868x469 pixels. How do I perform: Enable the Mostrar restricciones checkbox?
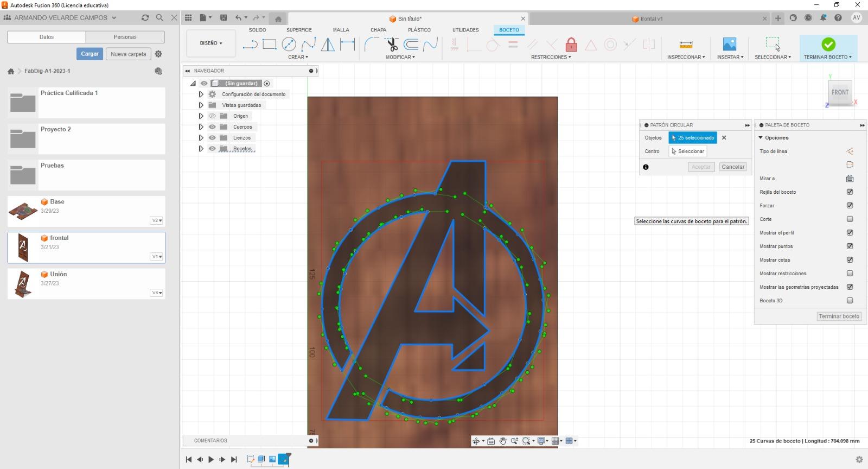pos(850,274)
